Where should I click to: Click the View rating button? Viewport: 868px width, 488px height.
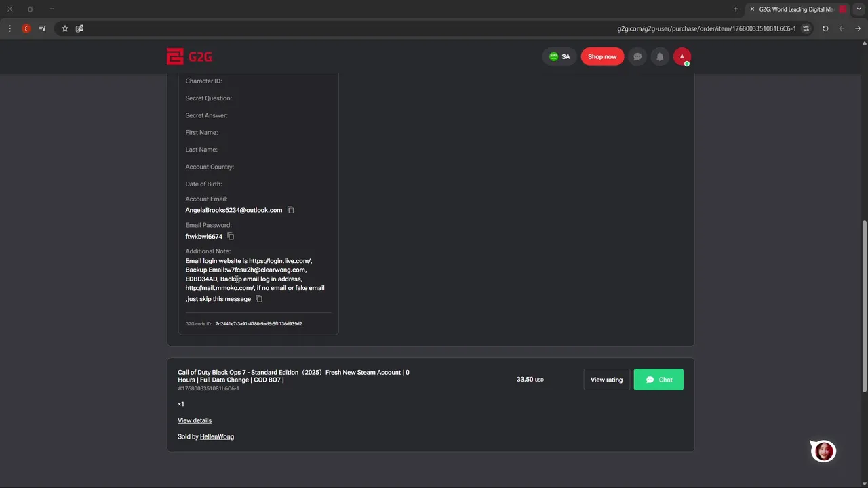click(606, 380)
